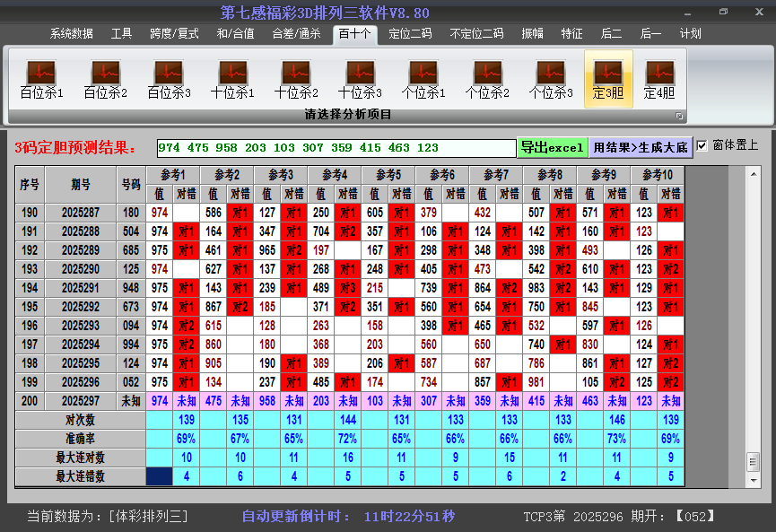Open the 定位二码 tab

coord(410,34)
